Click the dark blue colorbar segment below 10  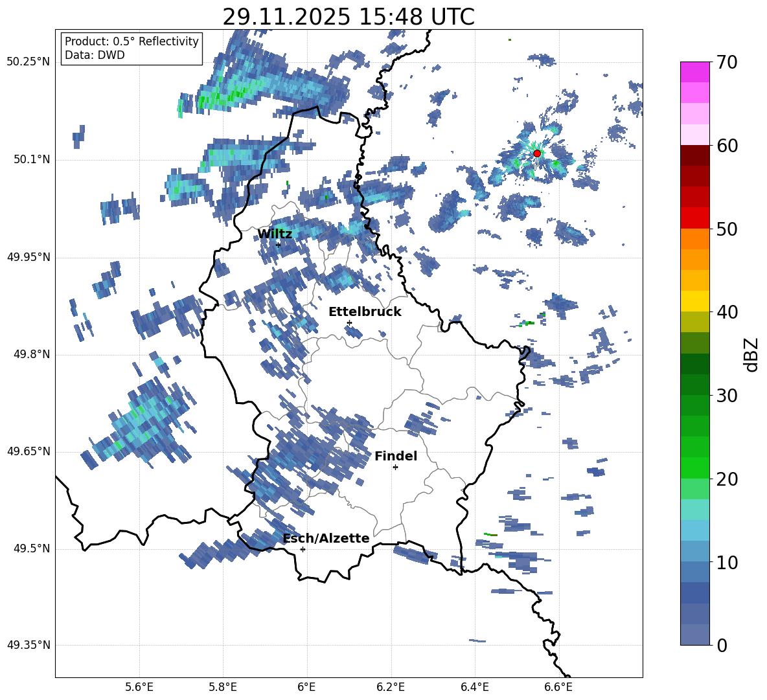695,593
